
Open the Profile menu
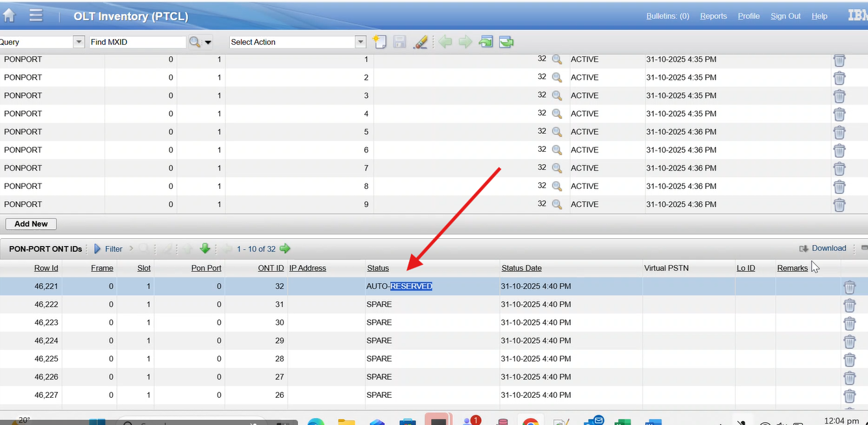pyautogui.click(x=749, y=16)
